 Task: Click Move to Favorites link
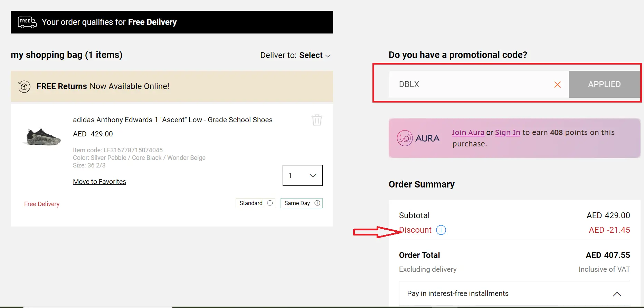[x=100, y=181]
